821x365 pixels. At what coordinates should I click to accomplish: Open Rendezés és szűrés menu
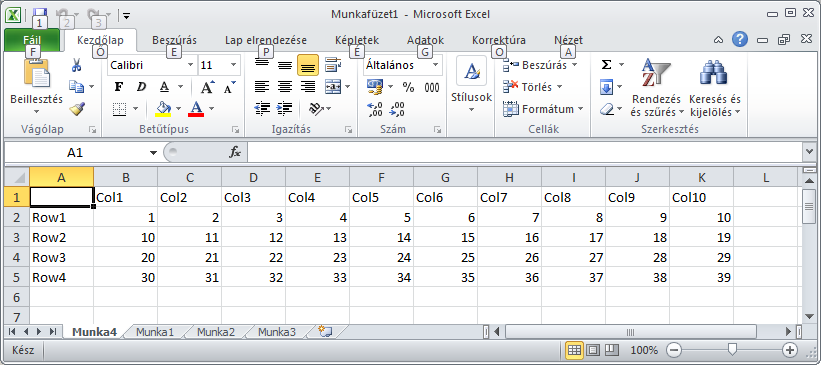pos(657,87)
